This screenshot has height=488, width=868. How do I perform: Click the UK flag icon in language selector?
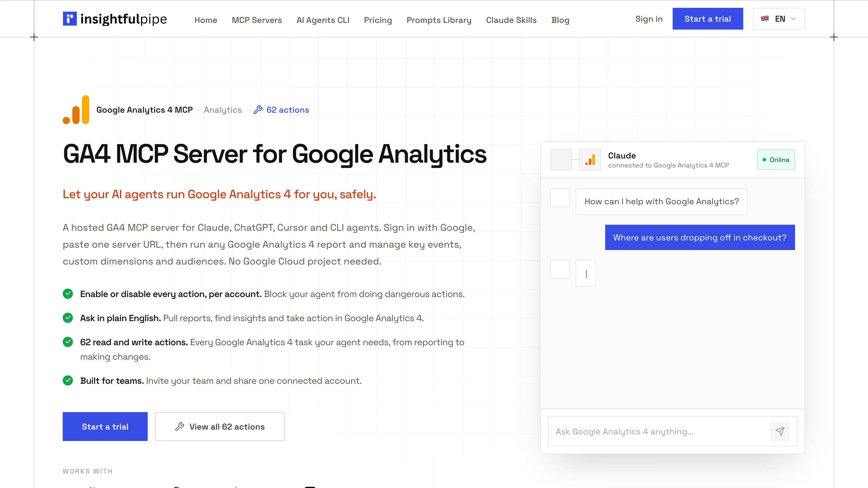765,19
